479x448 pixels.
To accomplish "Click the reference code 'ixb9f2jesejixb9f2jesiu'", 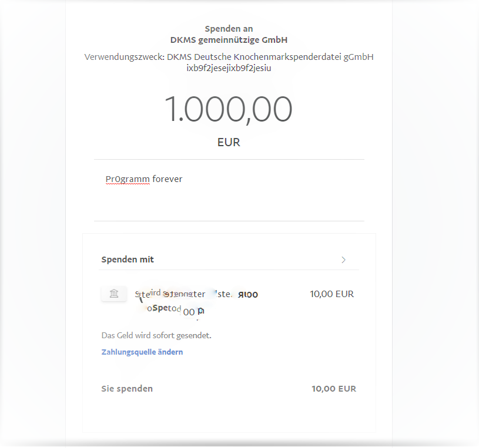I will (x=229, y=68).
